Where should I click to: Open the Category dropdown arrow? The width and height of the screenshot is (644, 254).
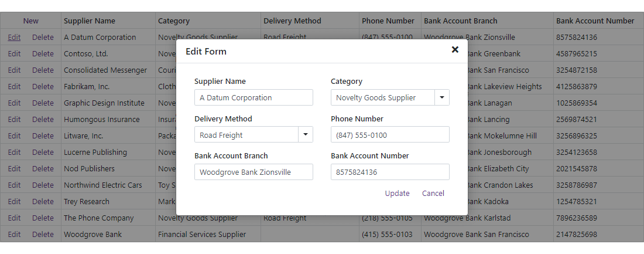click(x=442, y=97)
